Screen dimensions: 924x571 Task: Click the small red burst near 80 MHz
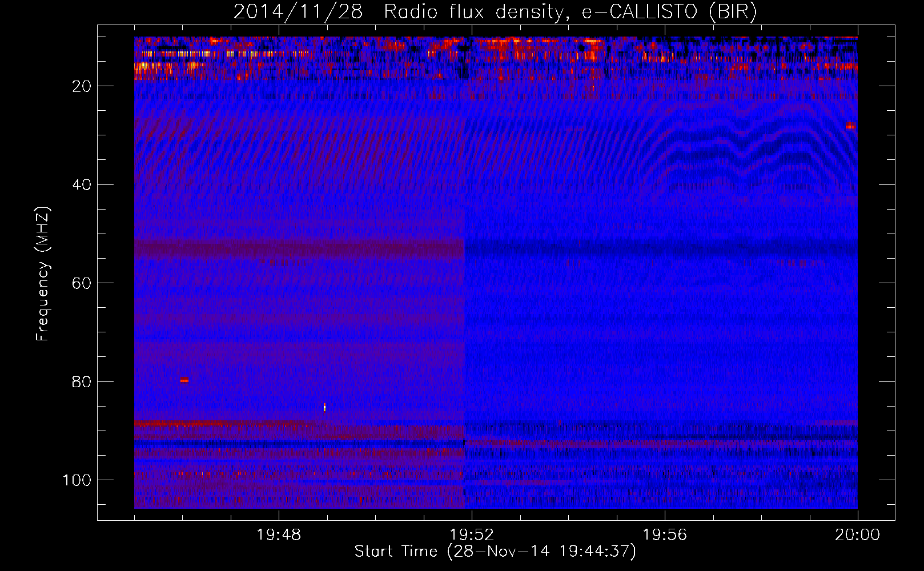coord(184,380)
